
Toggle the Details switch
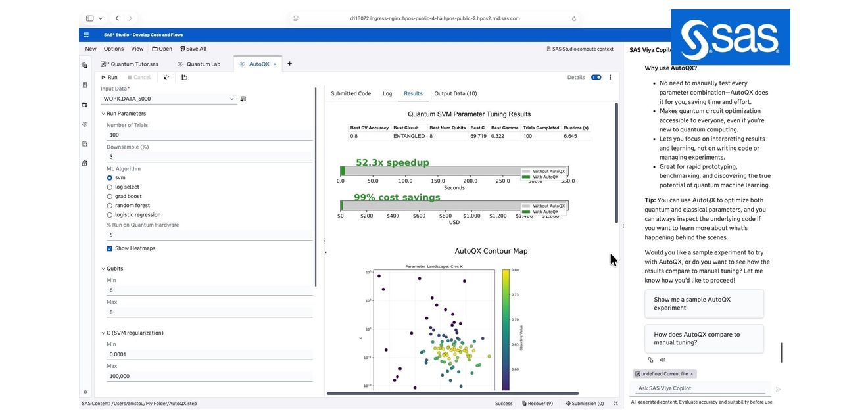click(x=596, y=77)
